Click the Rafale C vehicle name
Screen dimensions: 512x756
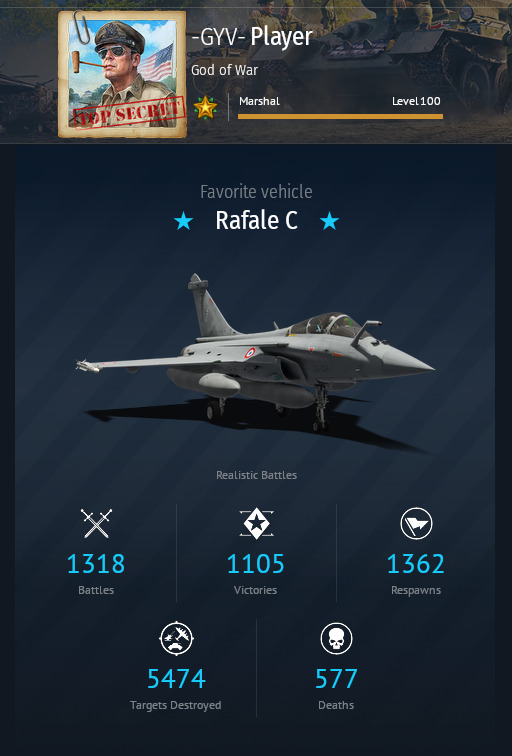click(x=256, y=220)
